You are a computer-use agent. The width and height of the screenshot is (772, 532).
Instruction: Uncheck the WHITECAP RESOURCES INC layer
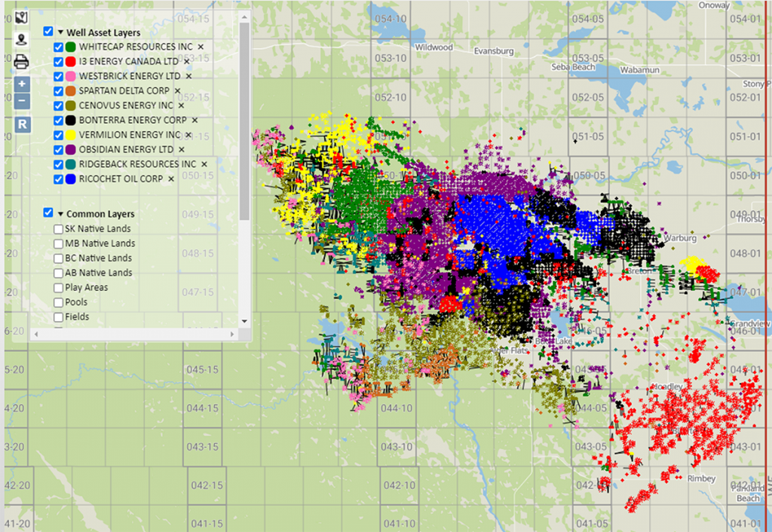pos(59,47)
